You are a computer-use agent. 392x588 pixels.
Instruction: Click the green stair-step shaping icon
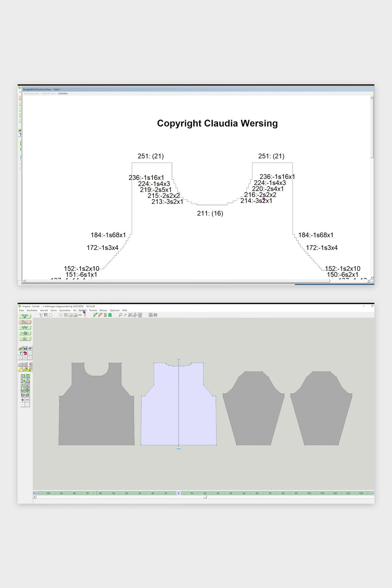tap(95, 315)
